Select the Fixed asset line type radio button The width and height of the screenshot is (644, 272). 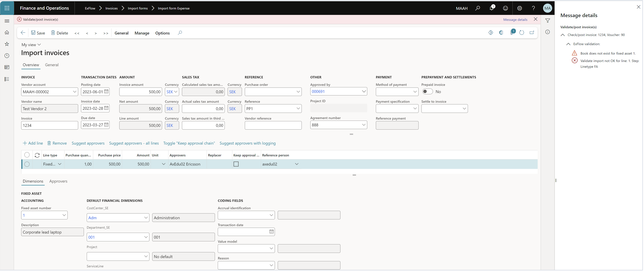[27, 164]
